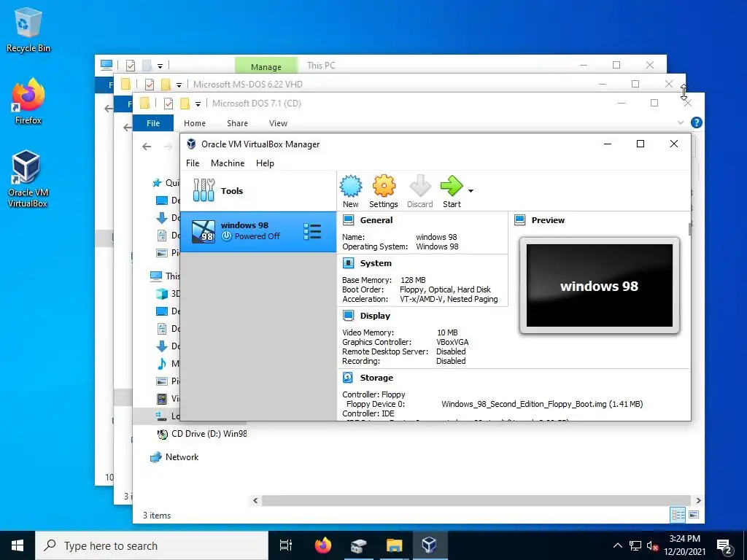Click the green Start arrow icon
The width and height of the screenshot is (747, 560).
tap(451, 186)
